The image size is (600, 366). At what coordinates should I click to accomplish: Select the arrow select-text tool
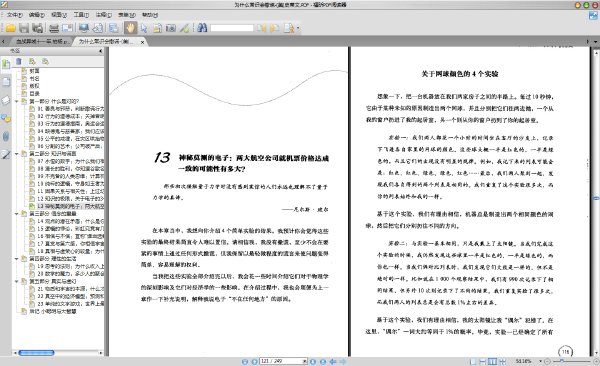point(144,28)
